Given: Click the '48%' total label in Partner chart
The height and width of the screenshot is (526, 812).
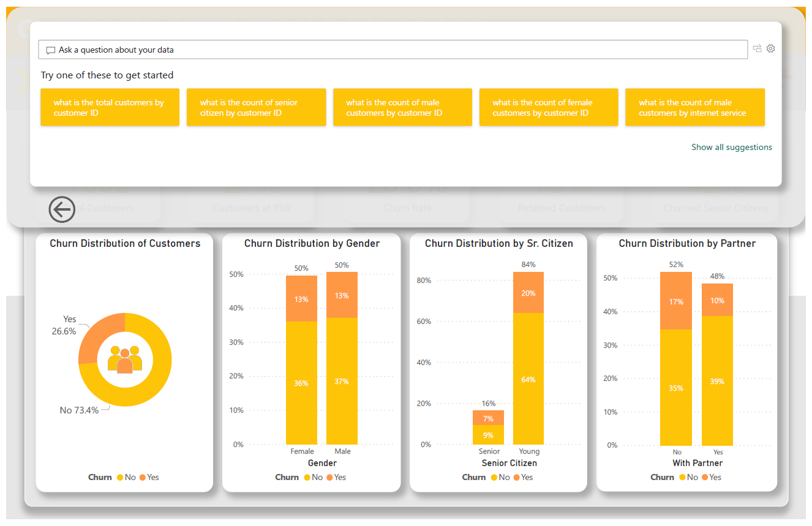Looking at the screenshot, I should 717,276.
